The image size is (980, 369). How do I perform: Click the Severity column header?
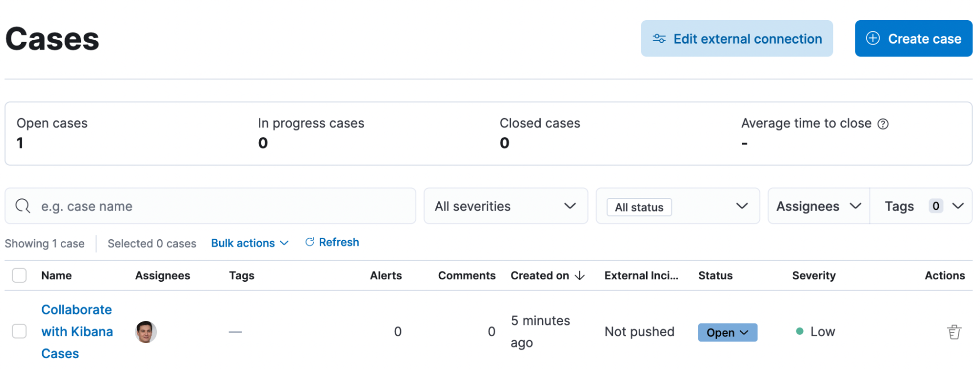(x=814, y=275)
